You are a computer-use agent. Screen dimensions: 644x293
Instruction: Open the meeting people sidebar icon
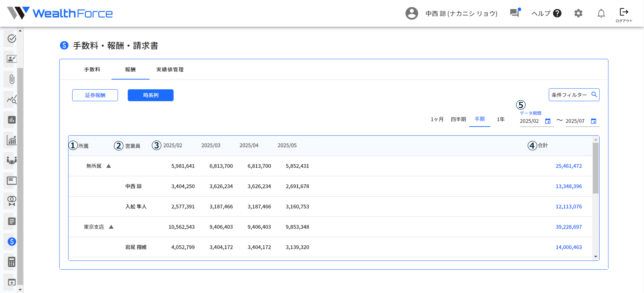12,160
